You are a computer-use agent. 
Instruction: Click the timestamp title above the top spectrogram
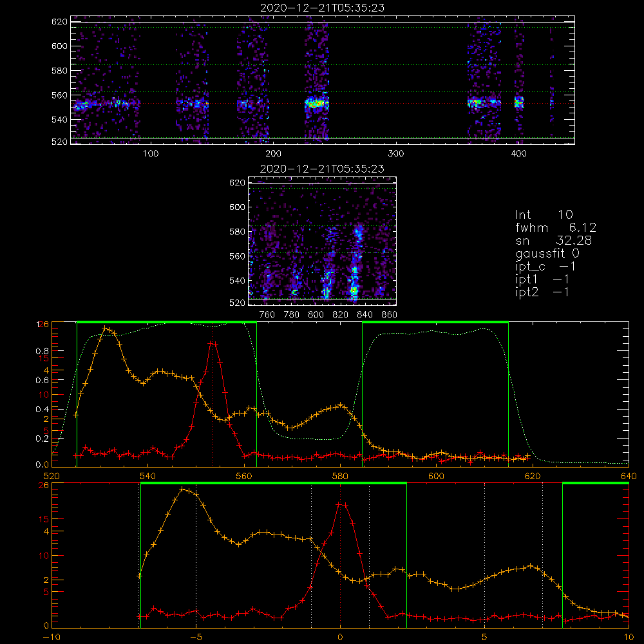coord(323,8)
